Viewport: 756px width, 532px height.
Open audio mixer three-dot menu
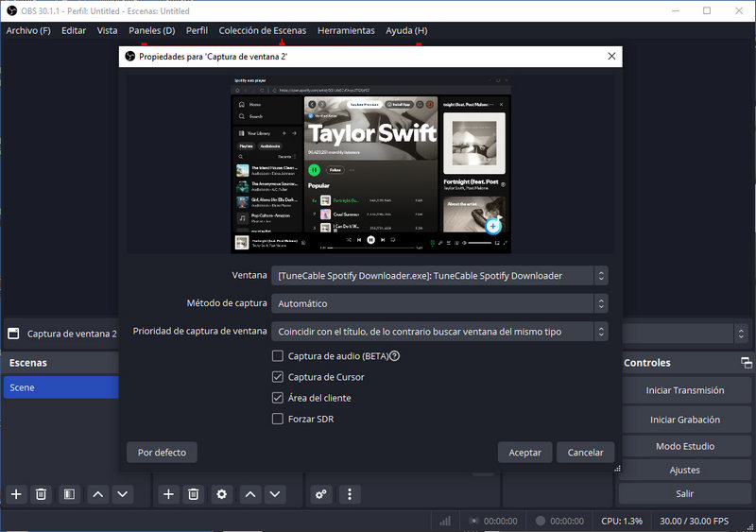click(350, 494)
